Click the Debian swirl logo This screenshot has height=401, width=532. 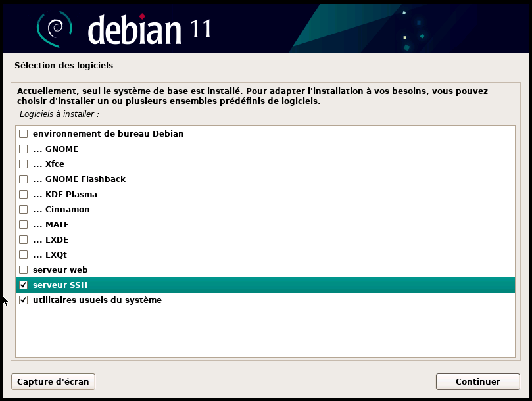point(55,28)
